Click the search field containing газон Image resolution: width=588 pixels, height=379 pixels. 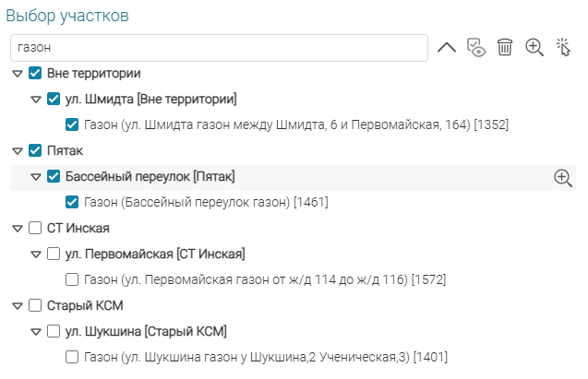pyautogui.click(x=218, y=47)
